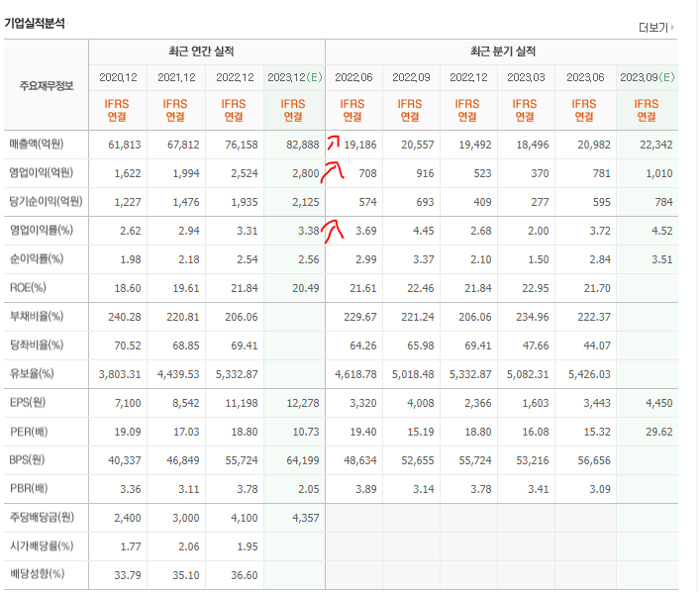Click the BPS(원) row label
The width and height of the screenshot is (700, 592).
[x=28, y=459]
